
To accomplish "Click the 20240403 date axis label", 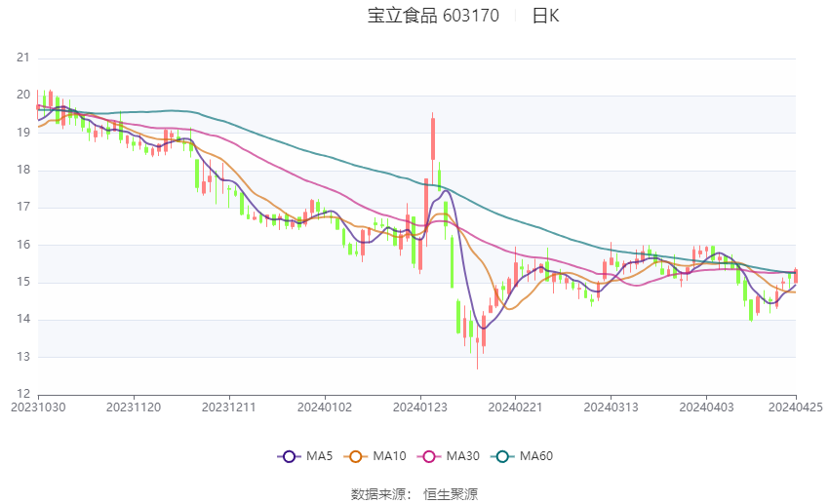I will tap(706, 407).
